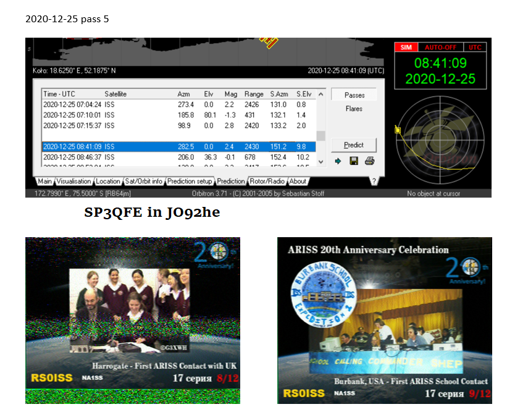This screenshot has width=507, height=420.
Task: Click the green arrow go-to-pass icon
Action: (338, 161)
